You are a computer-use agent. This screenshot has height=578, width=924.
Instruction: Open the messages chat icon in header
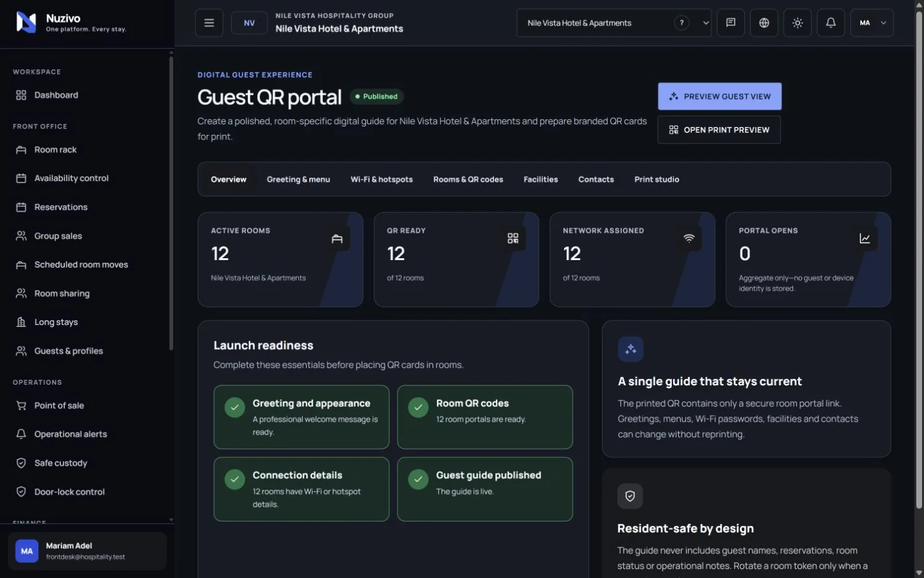[731, 23]
